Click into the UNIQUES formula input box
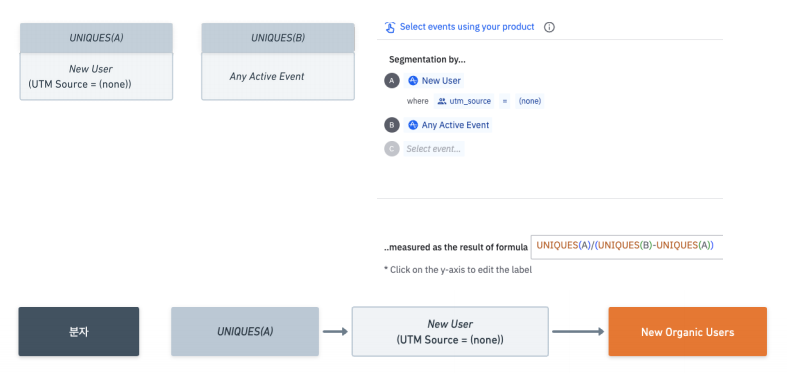This screenshot has width=787, height=382. (626, 246)
